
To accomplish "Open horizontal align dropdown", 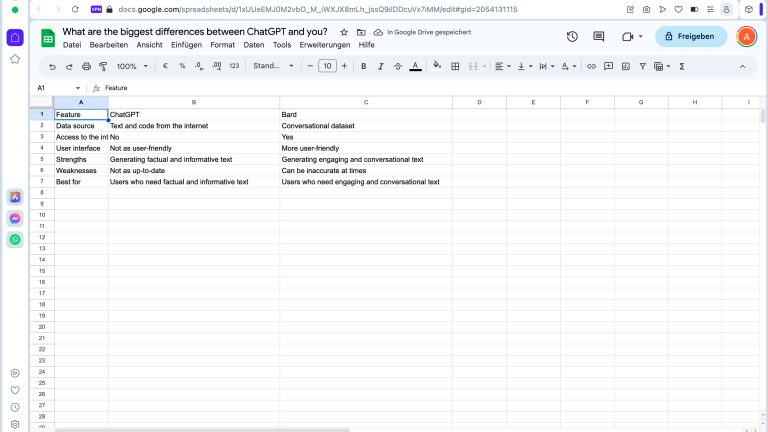I will pyautogui.click(x=503, y=66).
